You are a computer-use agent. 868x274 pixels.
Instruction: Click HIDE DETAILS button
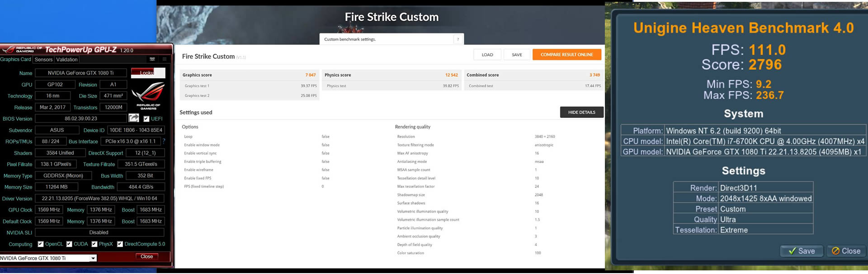[582, 112]
